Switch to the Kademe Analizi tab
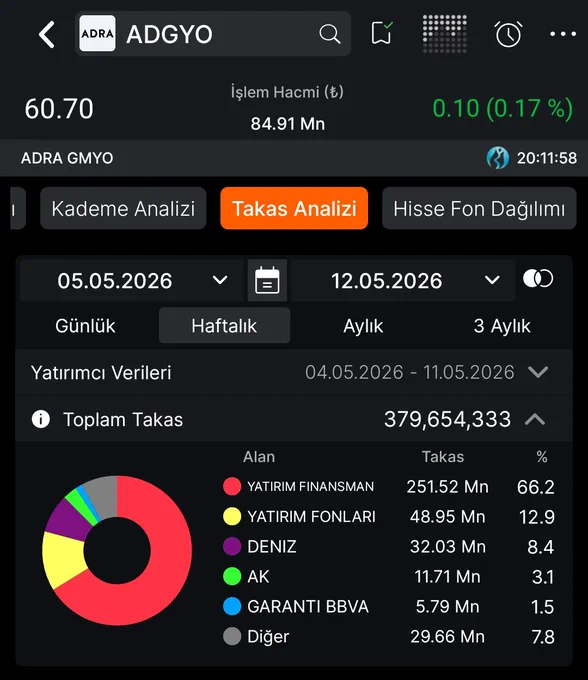Image resolution: width=588 pixels, height=680 pixels. point(123,208)
